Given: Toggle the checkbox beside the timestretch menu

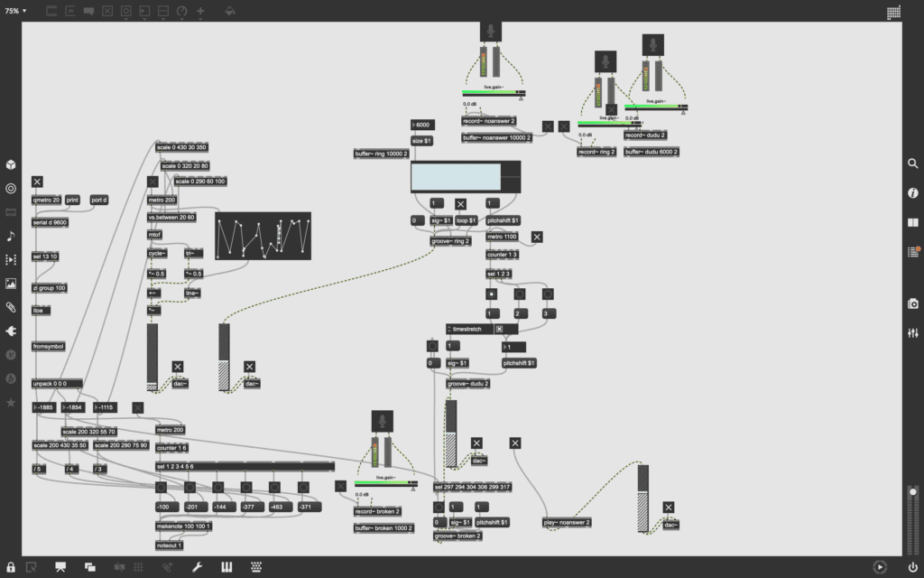Looking at the screenshot, I should [499, 329].
